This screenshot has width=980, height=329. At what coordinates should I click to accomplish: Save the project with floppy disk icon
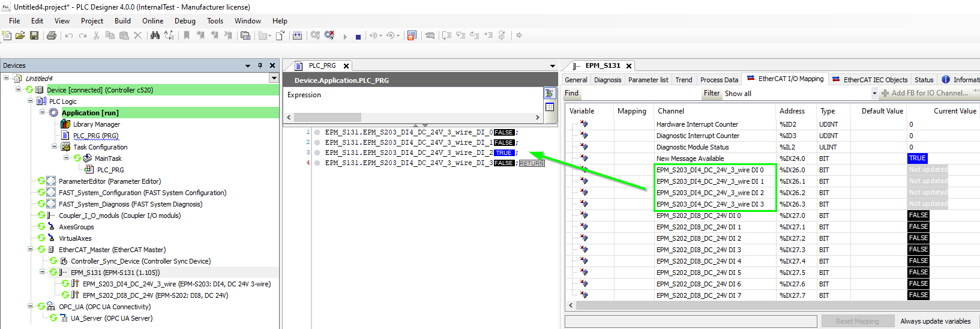click(x=34, y=36)
